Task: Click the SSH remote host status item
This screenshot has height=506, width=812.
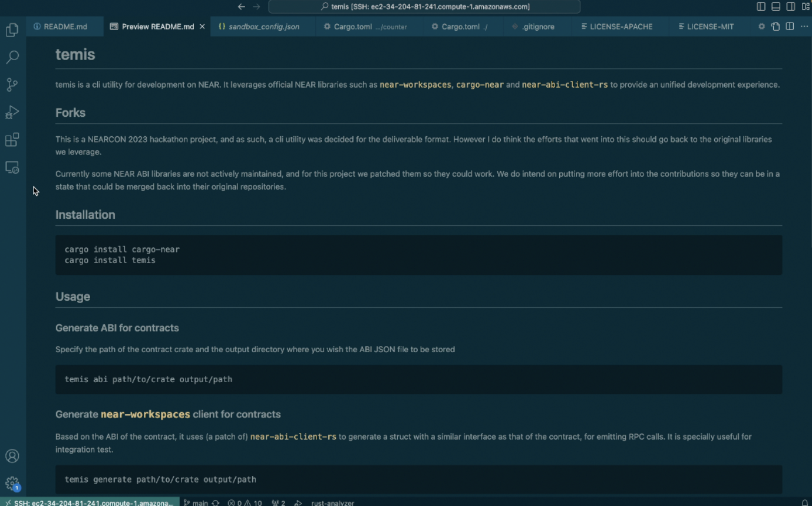Action: pos(90,502)
